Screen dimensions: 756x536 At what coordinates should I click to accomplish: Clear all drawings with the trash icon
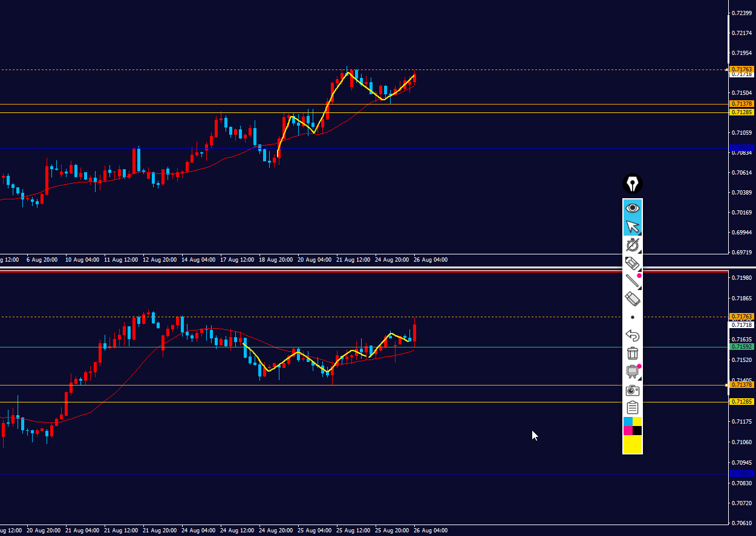633,354
